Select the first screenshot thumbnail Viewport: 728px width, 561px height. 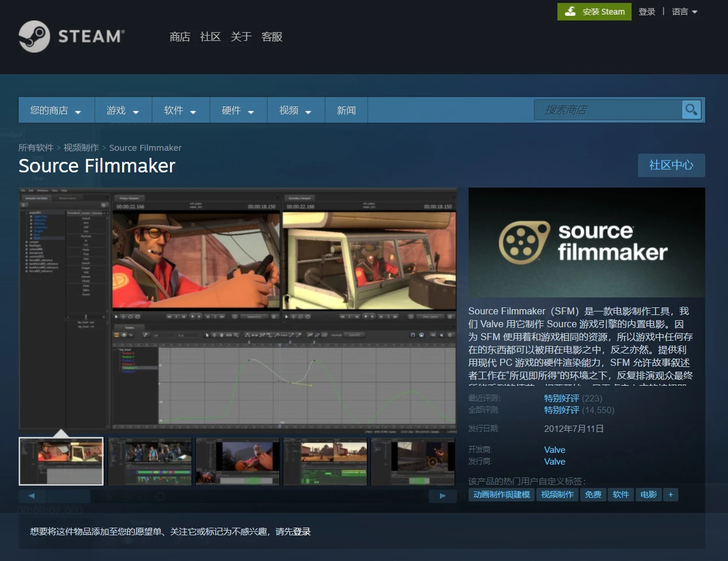[61, 461]
